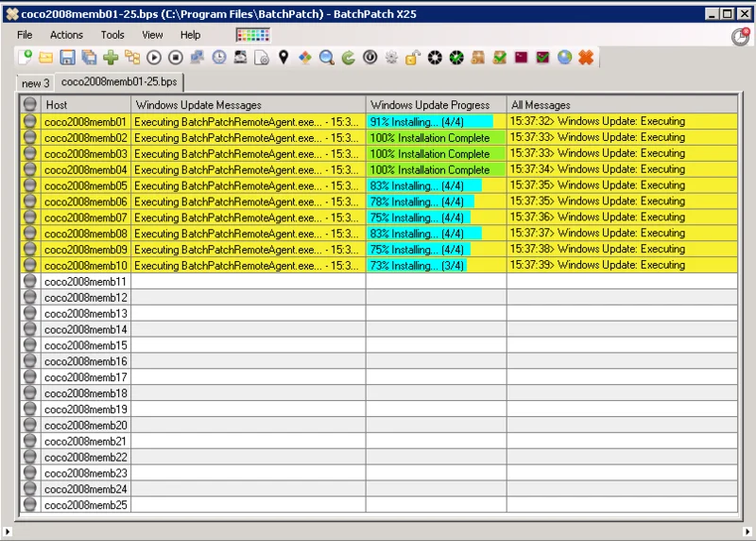Viewport: 756px width, 541px height.
Task: Launch remote desktop via the monitors icon
Action: (x=197, y=58)
